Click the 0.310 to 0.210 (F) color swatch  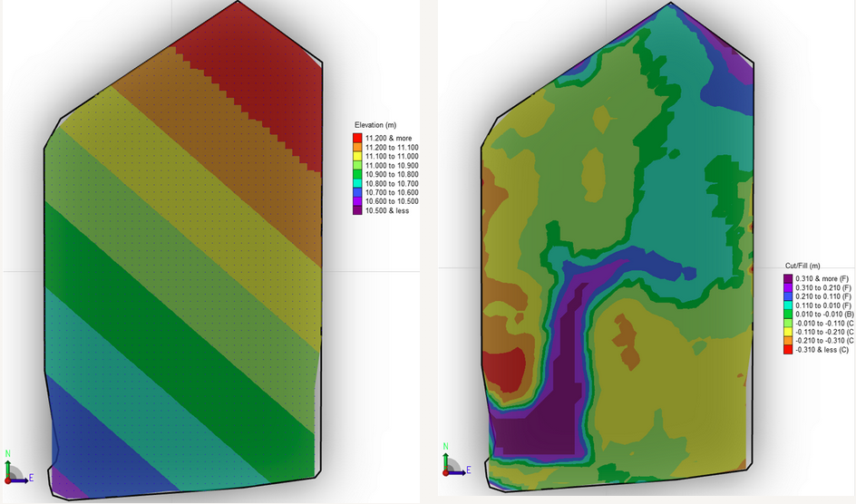coord(788,287)
